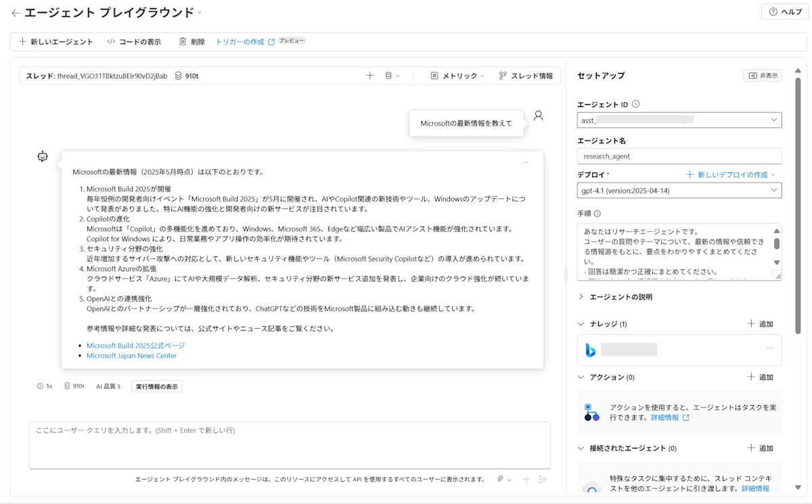Open 接続されたエージェント 詳細情報 link

tap(755, 488)
